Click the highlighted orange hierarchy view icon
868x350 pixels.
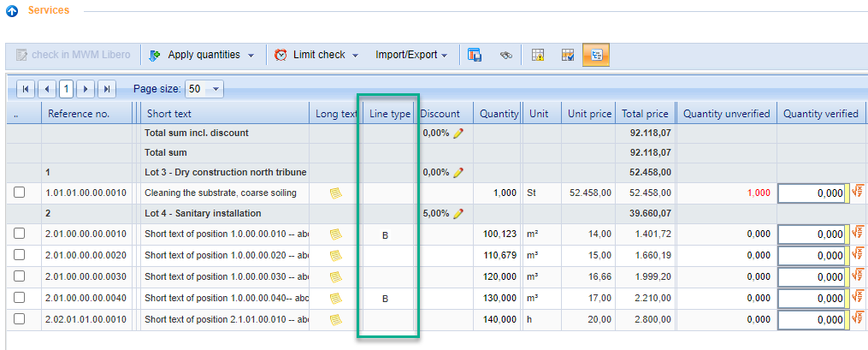pyautogui.click(x=595, y=55)
